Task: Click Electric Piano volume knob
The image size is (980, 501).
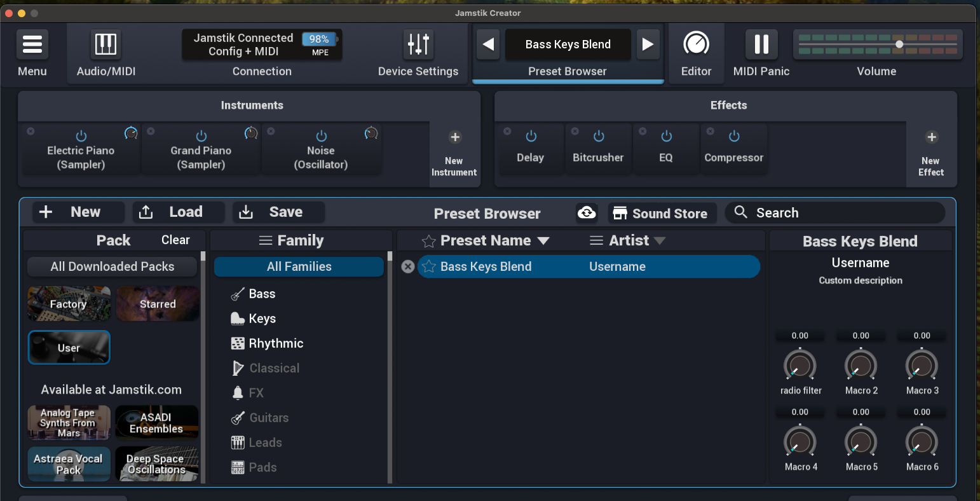Action: (131, 133)
